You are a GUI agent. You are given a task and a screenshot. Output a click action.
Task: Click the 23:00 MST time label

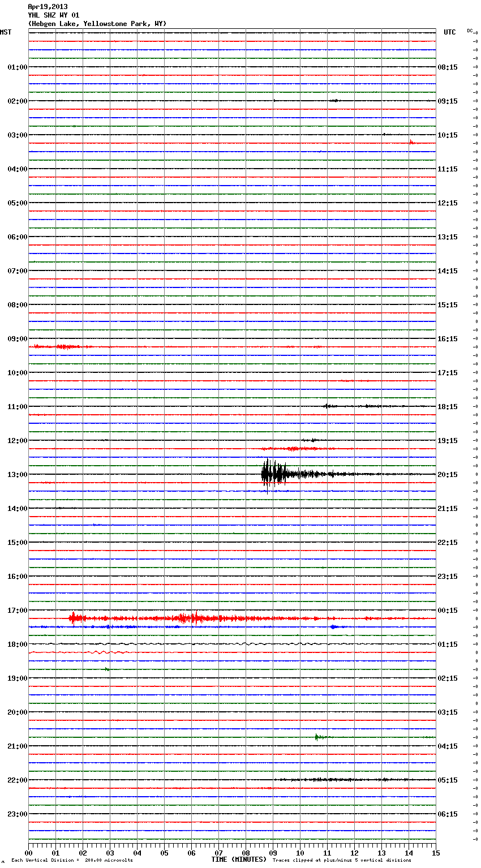17,814
